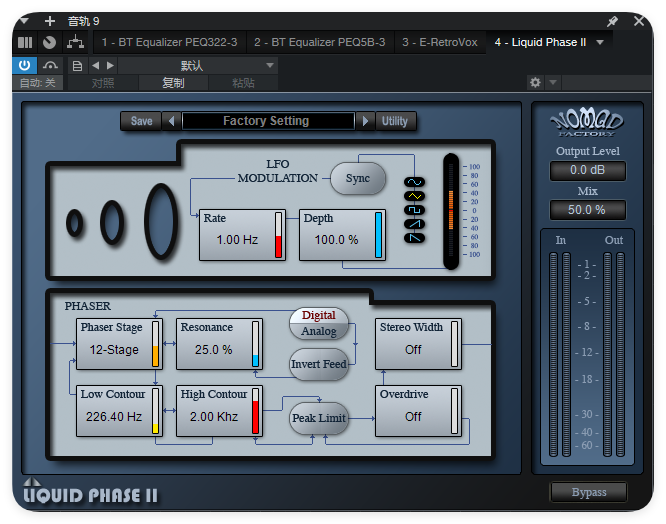Viewport: 666px width, 524px height.
Task: Select the ramp-up sawtooth waveform icon
Action: 414,224
